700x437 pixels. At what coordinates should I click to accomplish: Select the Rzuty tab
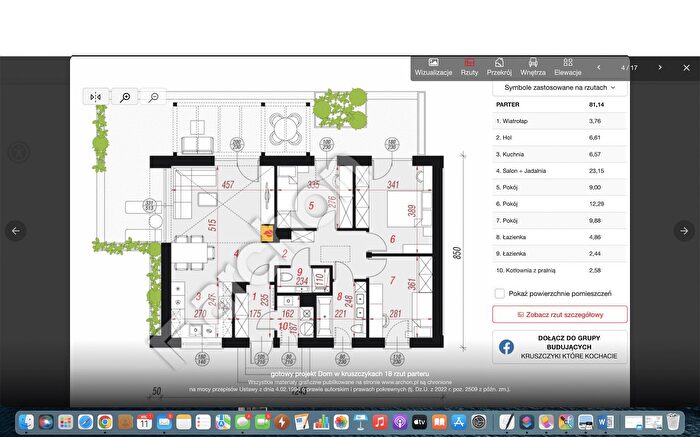point(469,67)
